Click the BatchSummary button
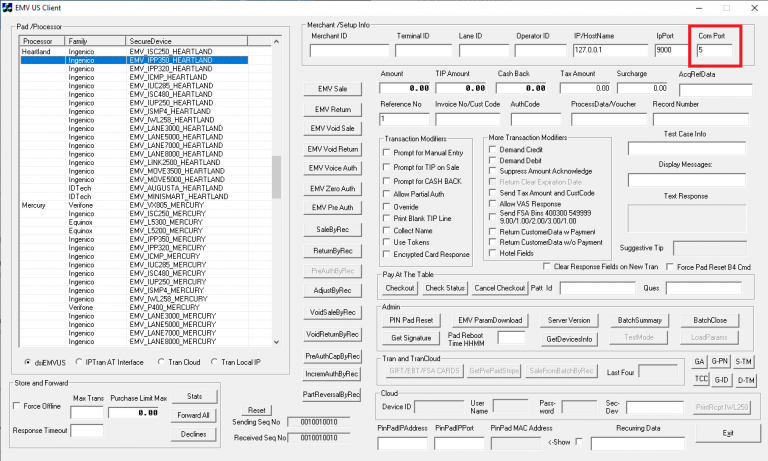This screenshot has width=768, height=461. pos(639,320)
